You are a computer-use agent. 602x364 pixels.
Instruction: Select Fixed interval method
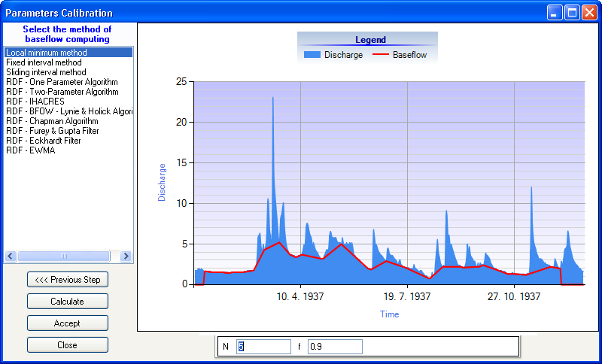[68, 62]
